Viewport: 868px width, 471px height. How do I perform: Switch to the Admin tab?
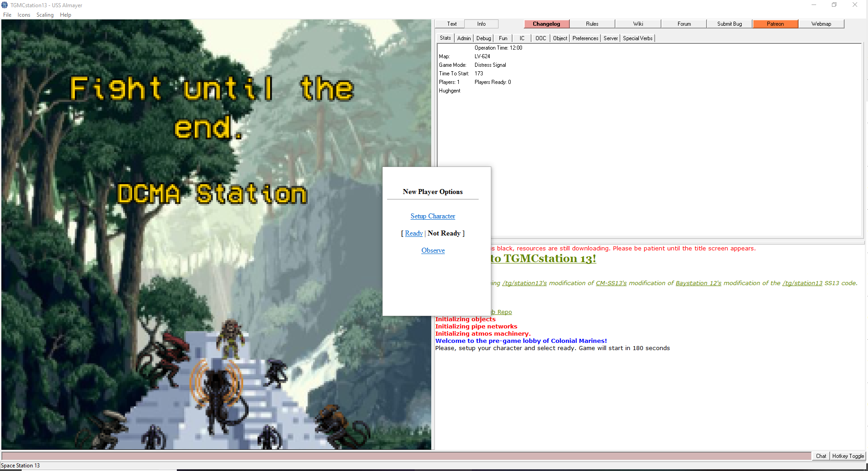[x=464, y=38]
